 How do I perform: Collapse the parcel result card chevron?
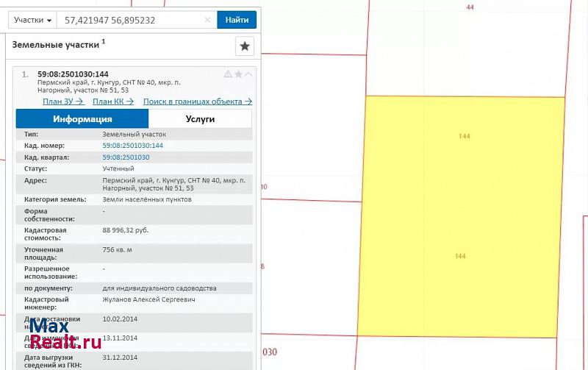click(248, 74)
